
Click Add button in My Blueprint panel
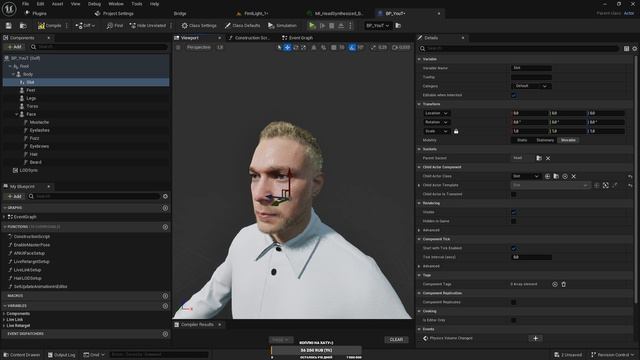click(14, 196)
